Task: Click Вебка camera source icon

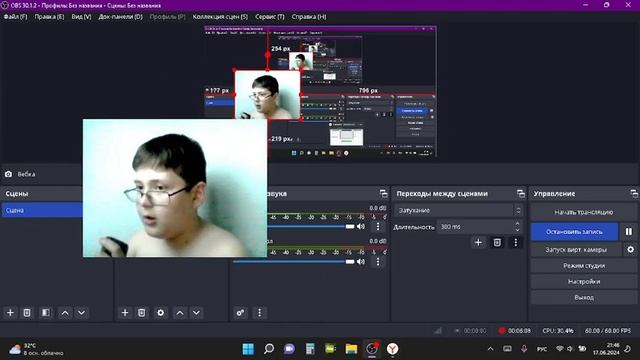Action: point(8,174)
